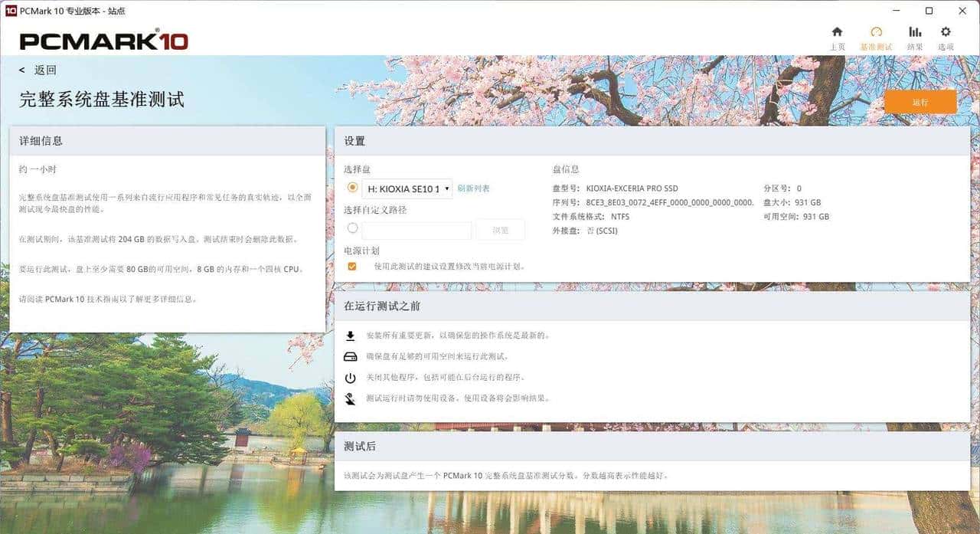Click the PCMark icon in the title bar
This screenshot has height=534, width=980.
pos(9,11)
